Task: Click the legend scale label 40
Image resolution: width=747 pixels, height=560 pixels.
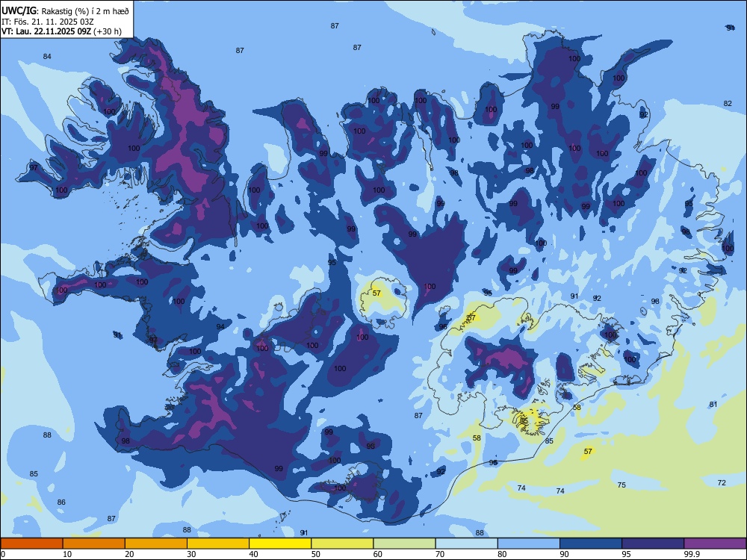Action: 253,554
